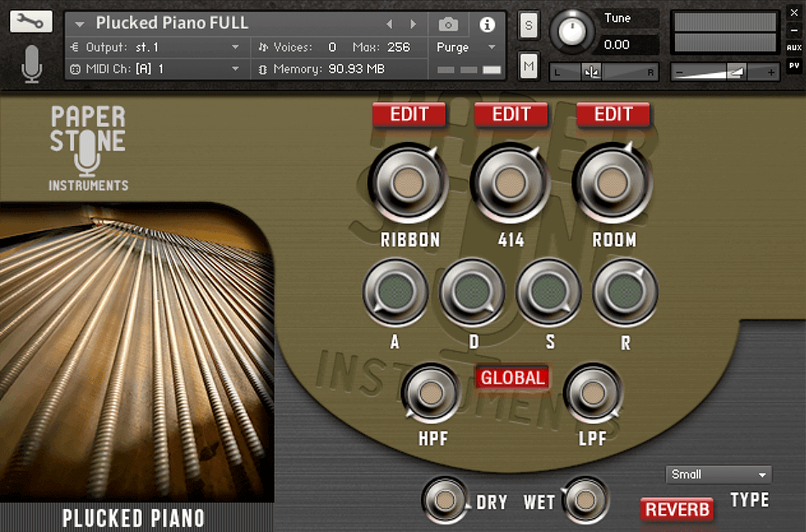
Task: Click the Tune value field
Action: click(628, 44)
